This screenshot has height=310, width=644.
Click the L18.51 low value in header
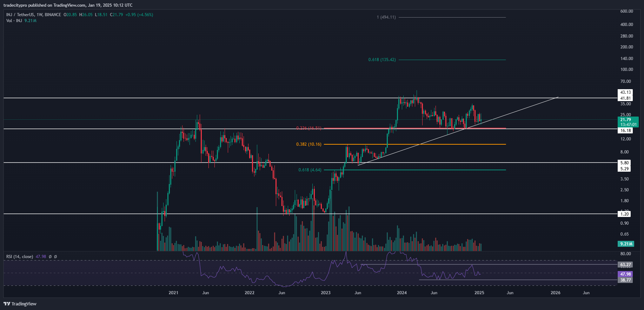coord(101,15)
